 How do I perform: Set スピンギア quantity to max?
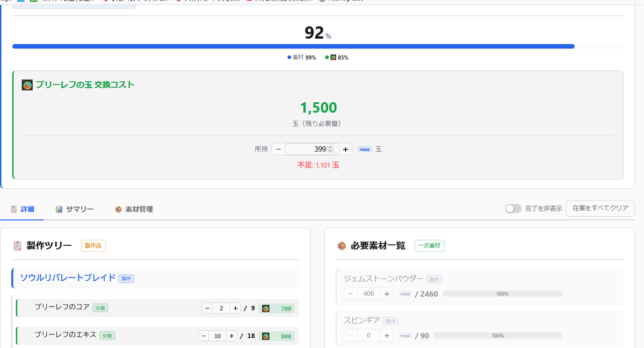[x=405, y=336]
